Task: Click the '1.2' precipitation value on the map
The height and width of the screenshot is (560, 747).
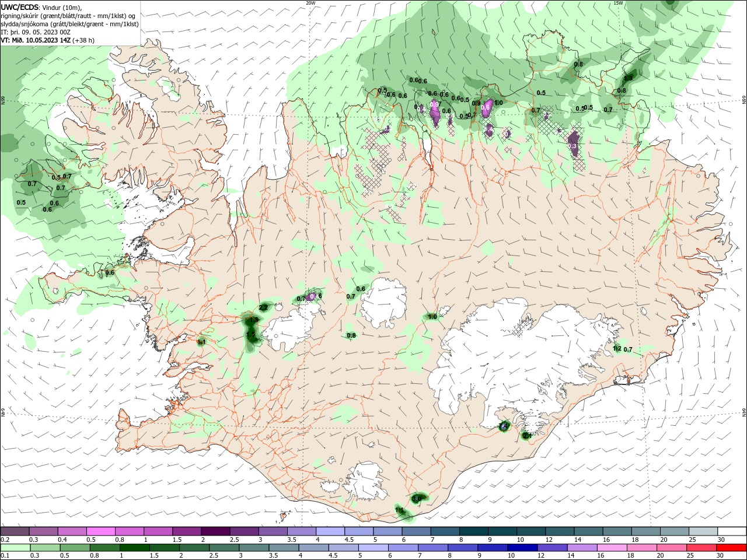Action: point(617,349)
